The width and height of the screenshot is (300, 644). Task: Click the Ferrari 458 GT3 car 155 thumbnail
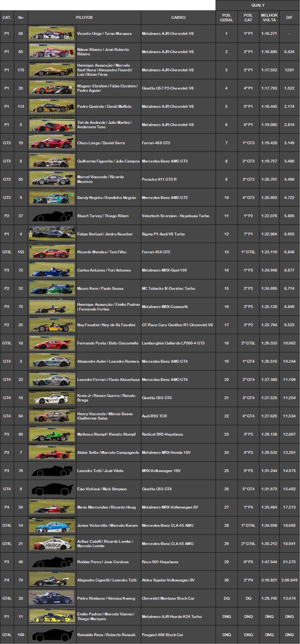[x=52, y=252]
